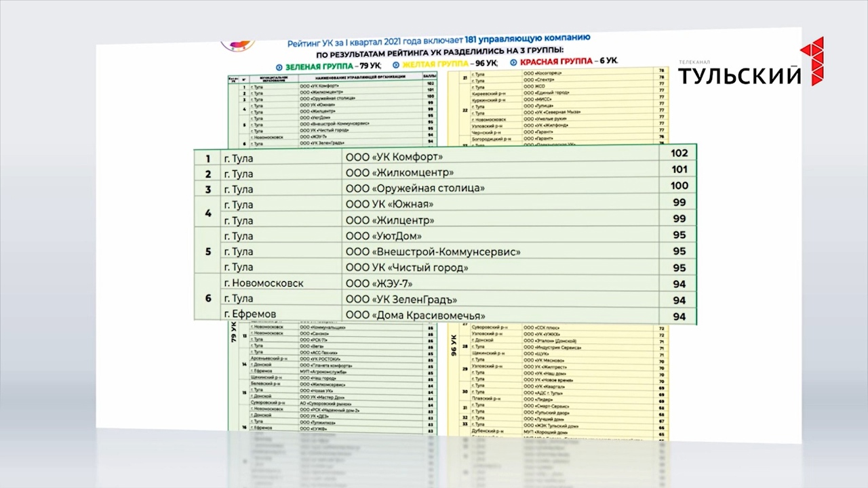Select ООО «Оружейная столица» cell

415,188
